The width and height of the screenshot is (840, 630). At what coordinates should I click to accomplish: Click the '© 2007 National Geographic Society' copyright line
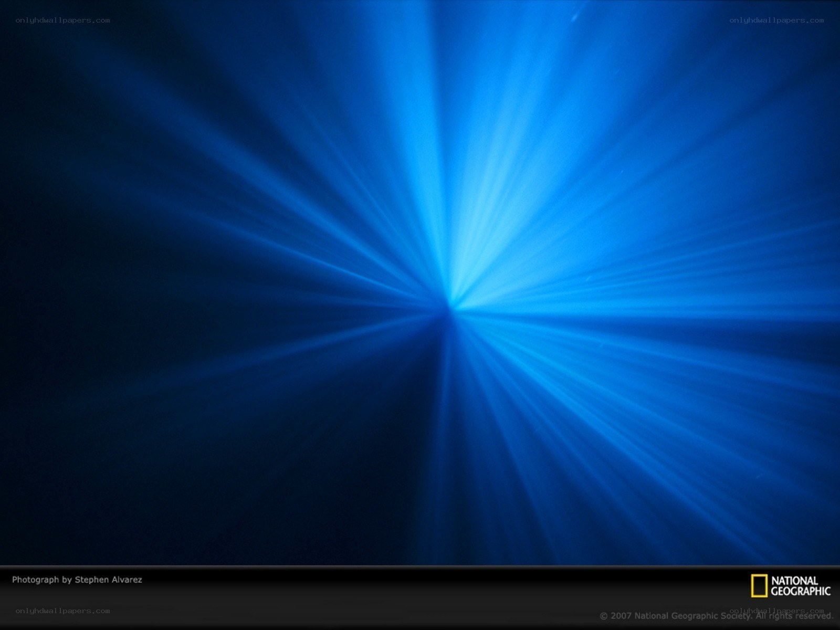point(717,616)
